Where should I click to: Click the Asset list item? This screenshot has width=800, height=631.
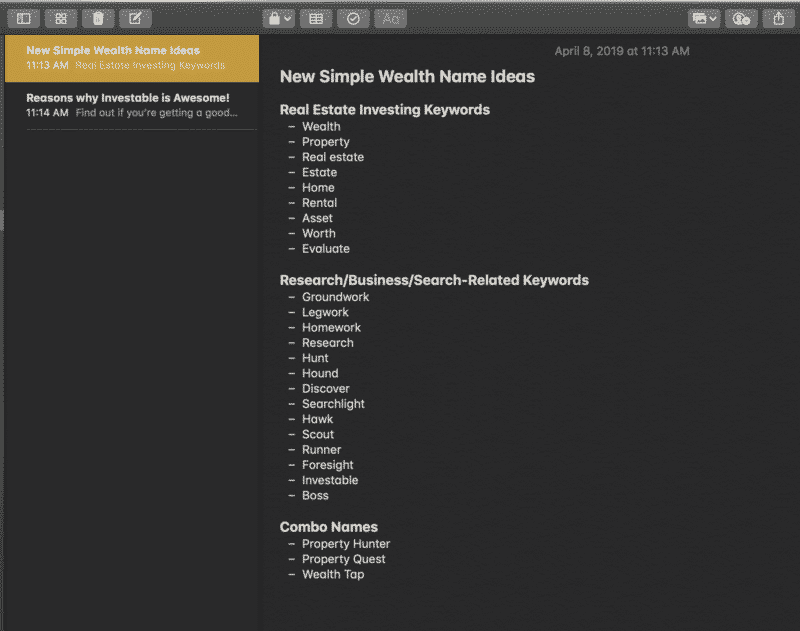[x=317, y=218]
